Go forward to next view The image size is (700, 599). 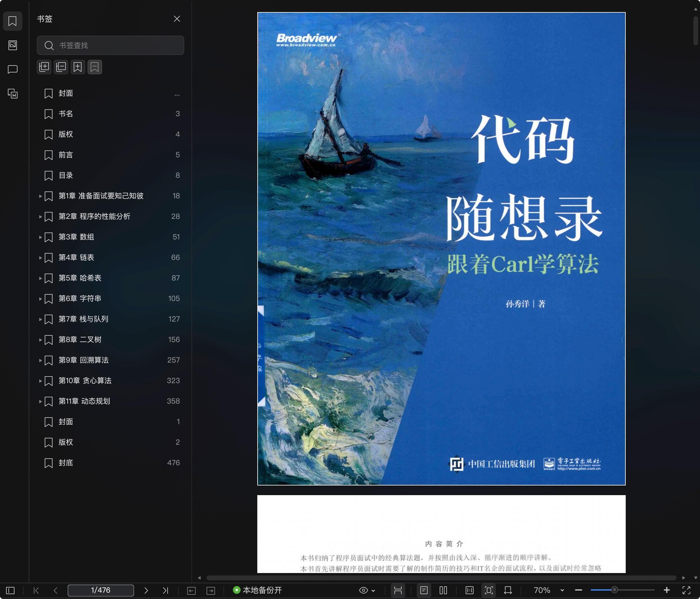tap(211, 590)
